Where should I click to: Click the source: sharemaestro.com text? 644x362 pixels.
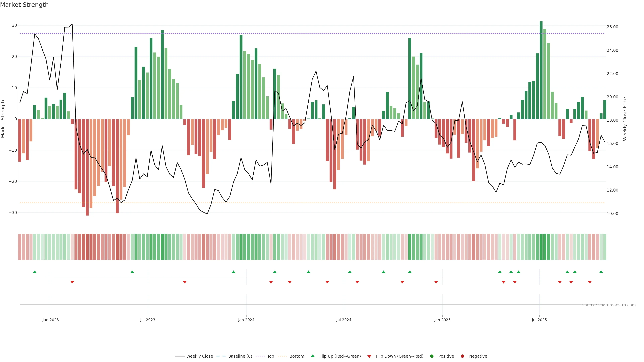point(609,305)
